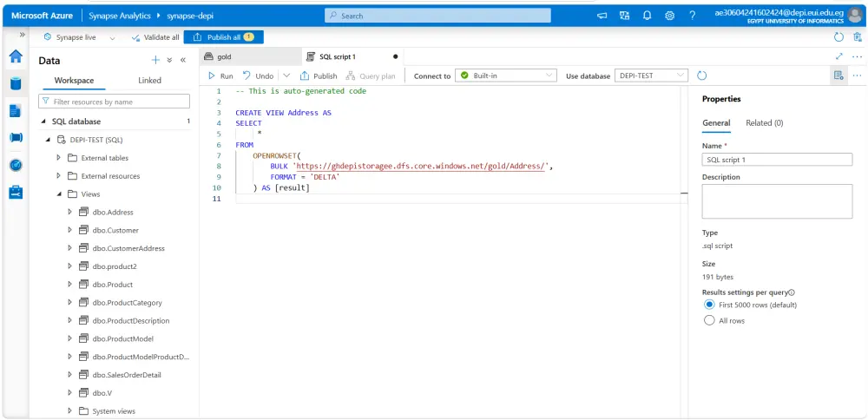Select dbo.SalesOrderDetail in the tree
The image size is (868, 420).
click(128, 375)
